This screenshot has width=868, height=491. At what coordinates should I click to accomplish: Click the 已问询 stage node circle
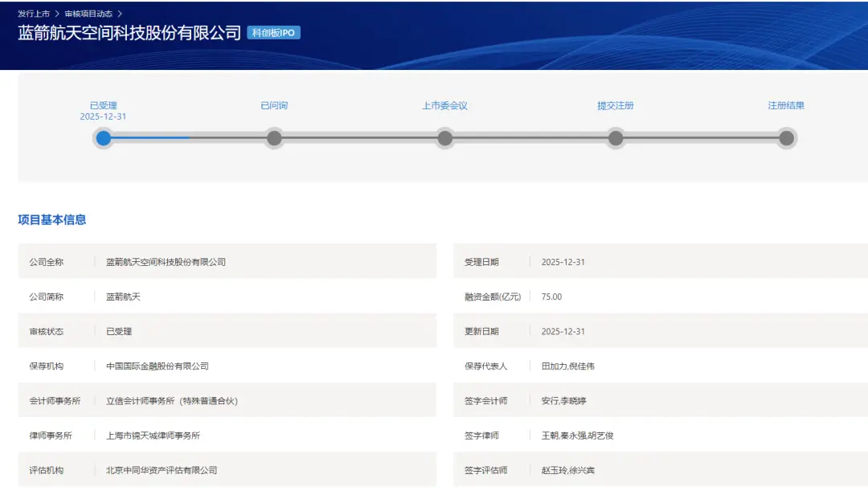[x=274, y=138]
